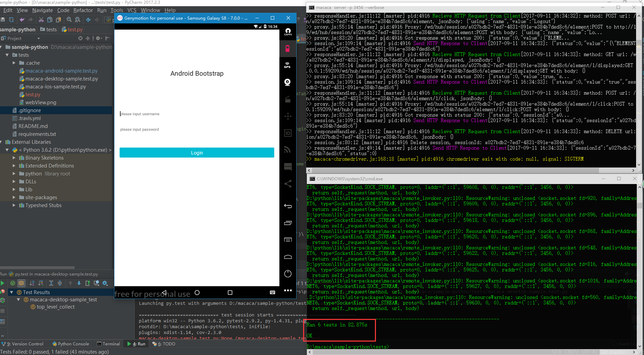Tap Android back triangle button
Screen dimensions: 644x355
pos(164,293)
